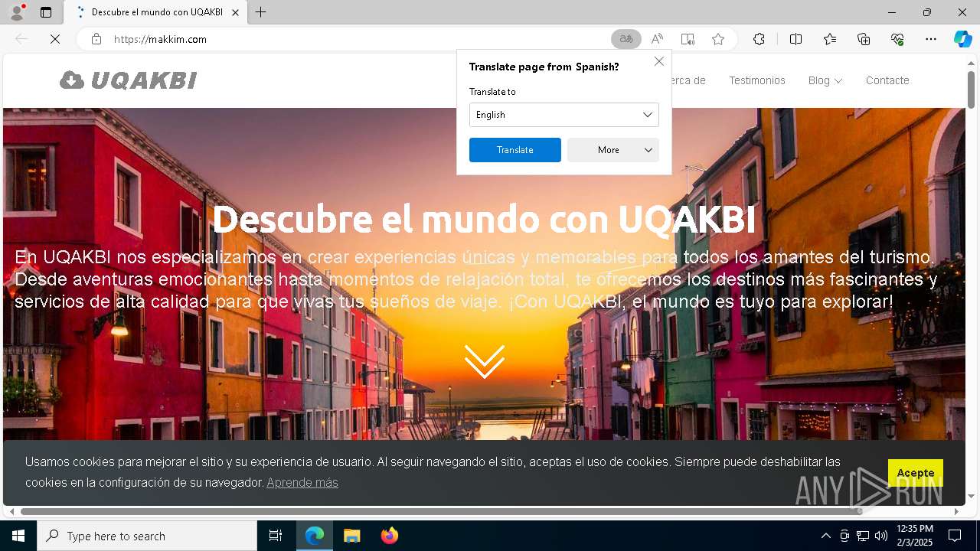Open the Testimonios menu link
The image size is (980, 551).
point(757,80)
